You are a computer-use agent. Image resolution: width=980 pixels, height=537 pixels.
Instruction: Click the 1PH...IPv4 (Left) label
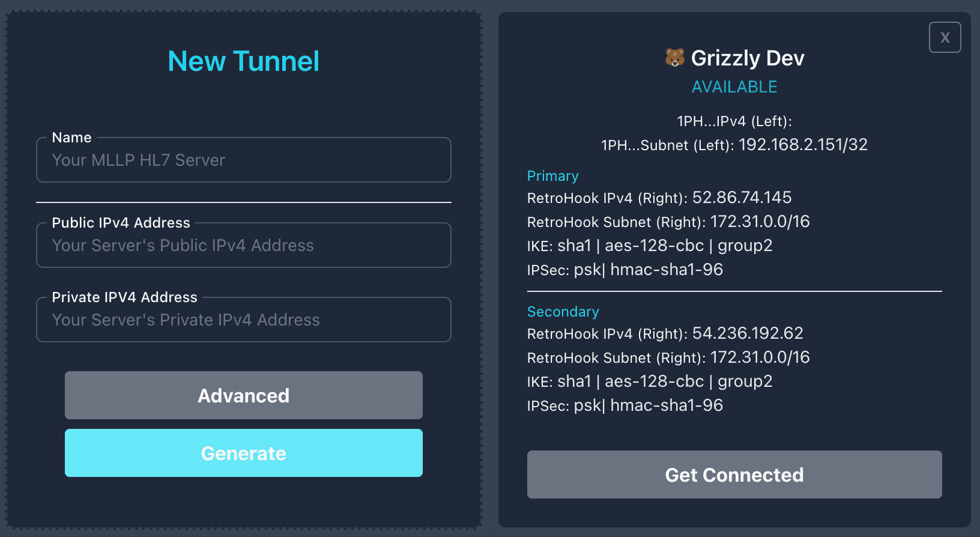[x=734, y=121]
